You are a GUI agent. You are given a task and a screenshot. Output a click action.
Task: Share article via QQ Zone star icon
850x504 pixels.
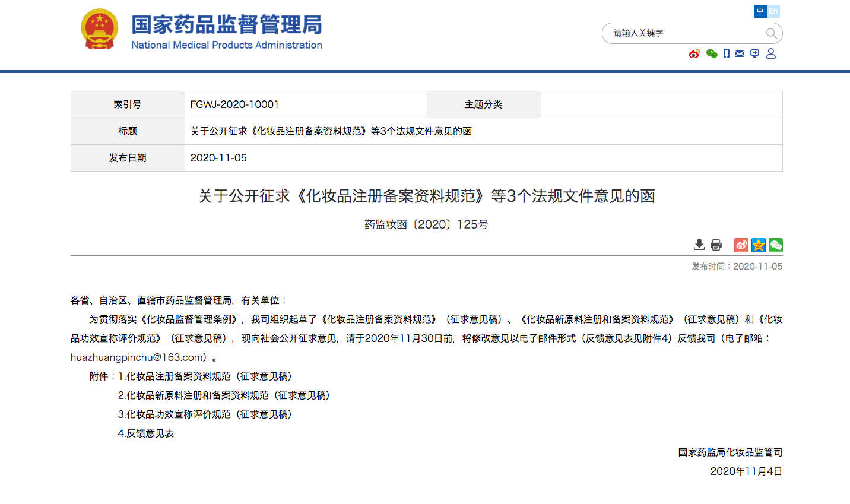(x=759, y=245)
